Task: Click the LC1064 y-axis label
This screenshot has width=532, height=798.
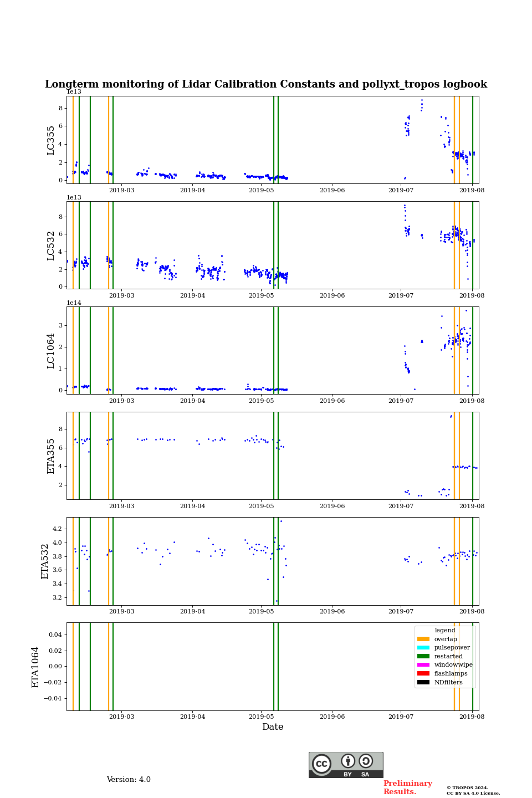Action: click(51, 351)
